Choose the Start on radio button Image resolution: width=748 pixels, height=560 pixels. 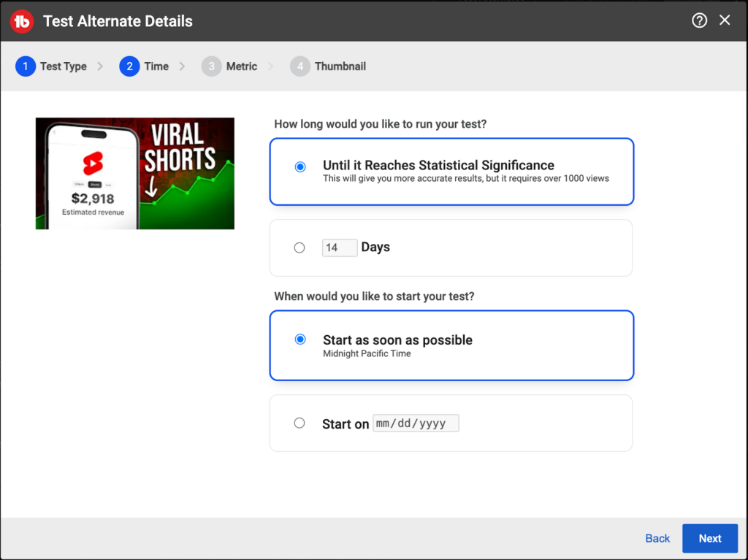(299, 423)
